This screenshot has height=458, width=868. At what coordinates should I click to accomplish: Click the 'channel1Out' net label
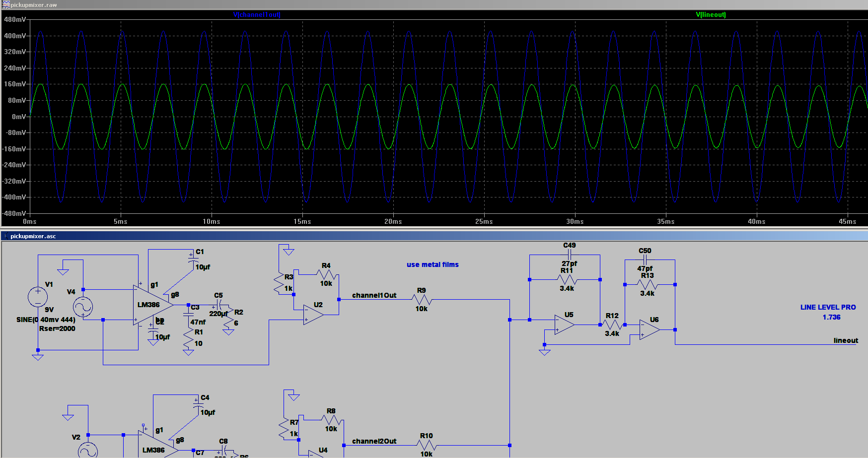click(x=374, y=295)
